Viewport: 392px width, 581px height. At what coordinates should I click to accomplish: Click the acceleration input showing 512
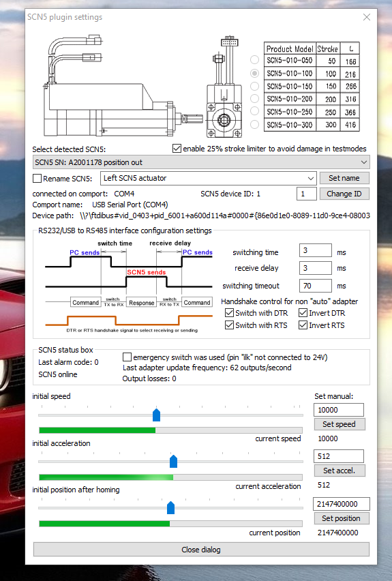339,456
